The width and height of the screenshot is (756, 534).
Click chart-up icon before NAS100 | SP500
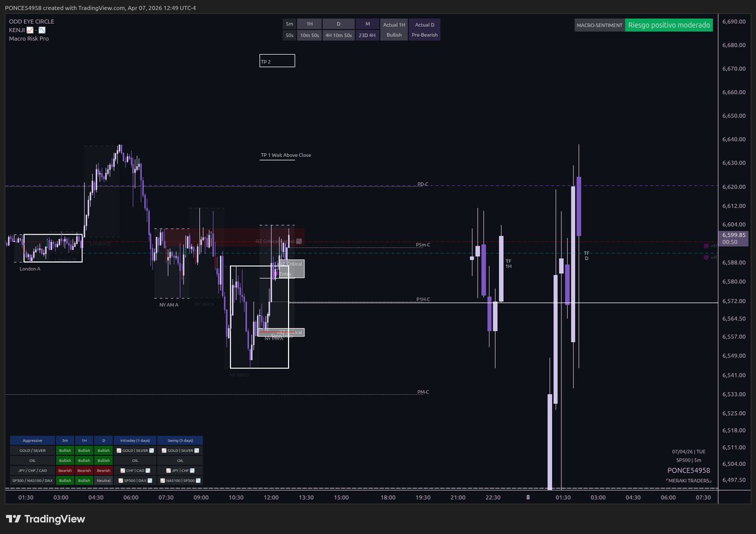[163, 480]
